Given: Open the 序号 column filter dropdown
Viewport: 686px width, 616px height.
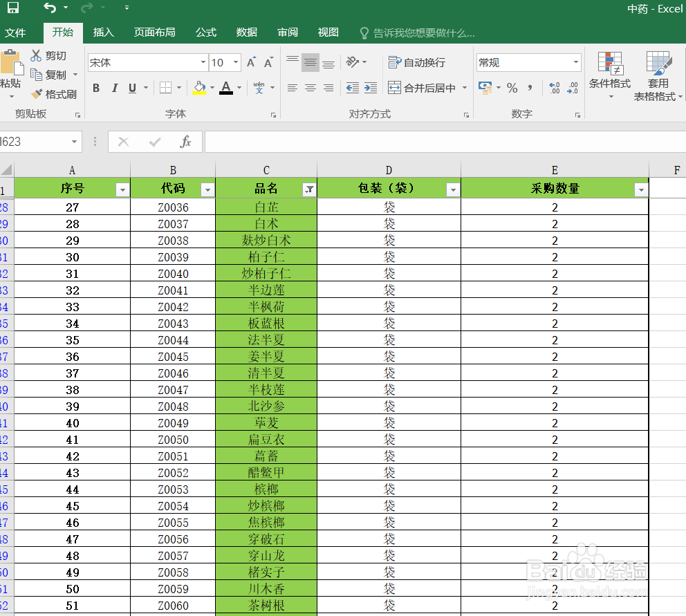Looking at the screenshot, I should coord(122,189).
